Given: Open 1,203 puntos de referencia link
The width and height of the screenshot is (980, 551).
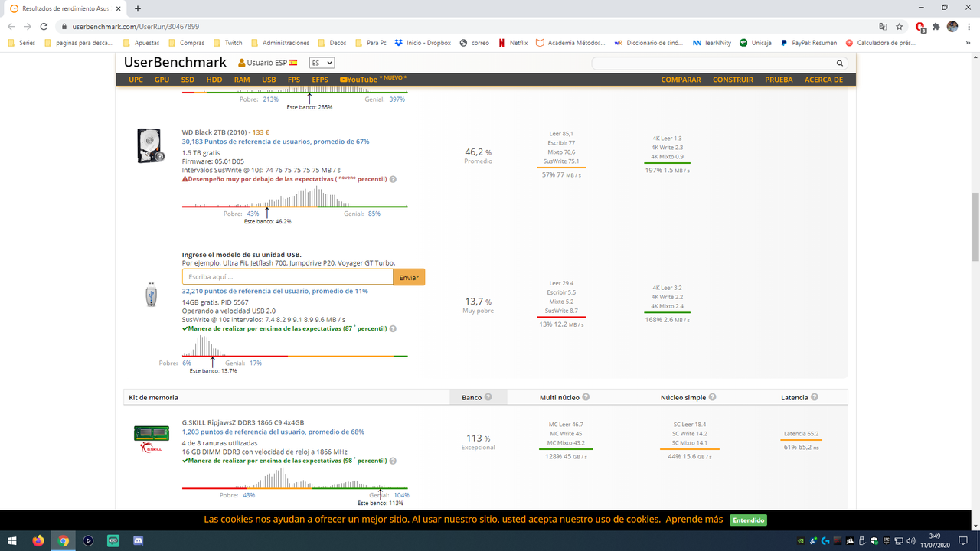Looking at the screenshot, I should [273, 432].
